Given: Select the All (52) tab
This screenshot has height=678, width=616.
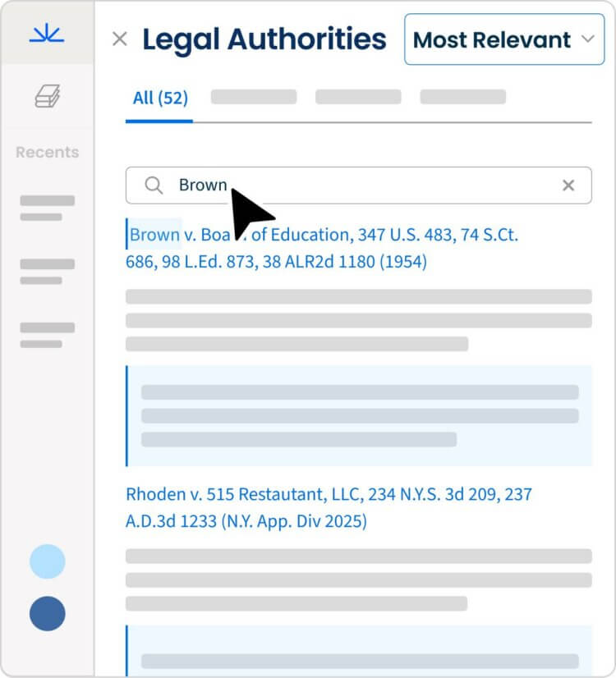Looking at the screenshot, I should [x=160, y=98].
